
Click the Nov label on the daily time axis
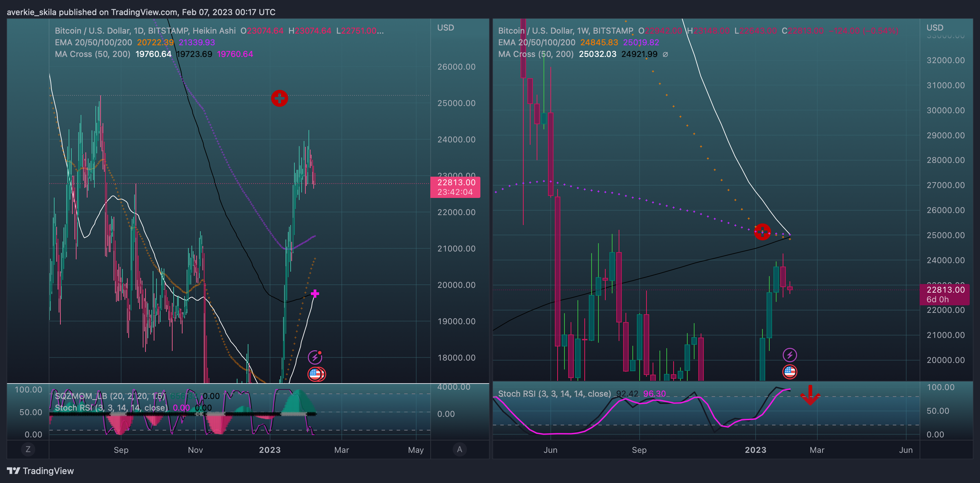tap(195, 450)
